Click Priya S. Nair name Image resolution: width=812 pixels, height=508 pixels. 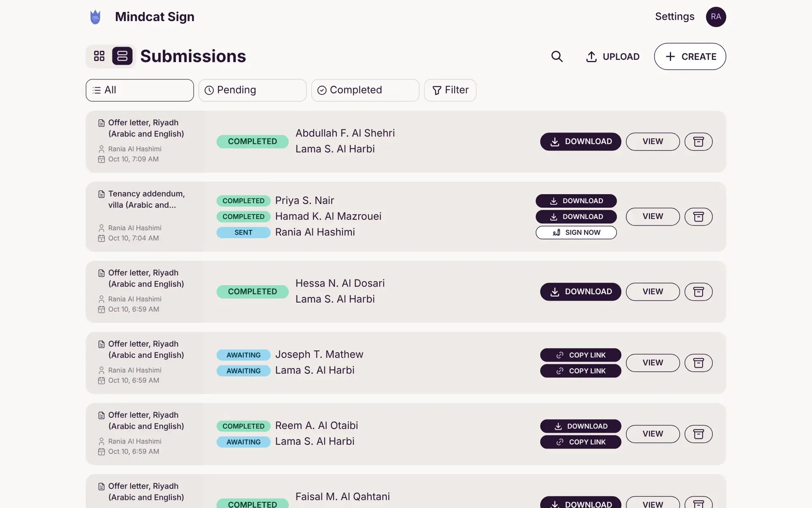pos(304,200)
